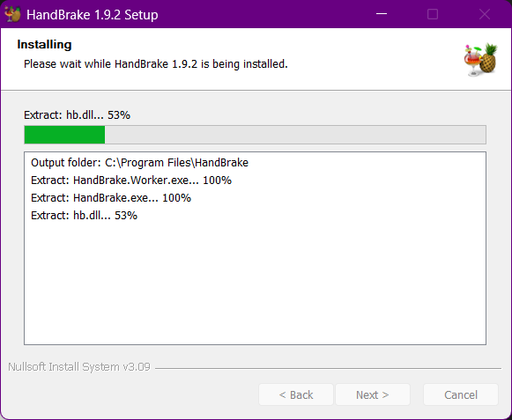Click the < Back button
Viewport: 512px width, 420px height.
[296, 394]
